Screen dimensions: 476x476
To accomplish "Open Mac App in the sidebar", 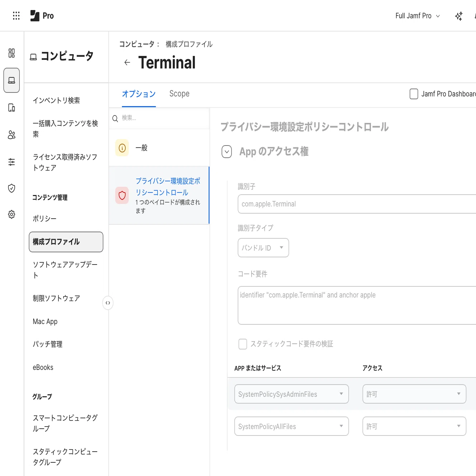I will [45, 322].
